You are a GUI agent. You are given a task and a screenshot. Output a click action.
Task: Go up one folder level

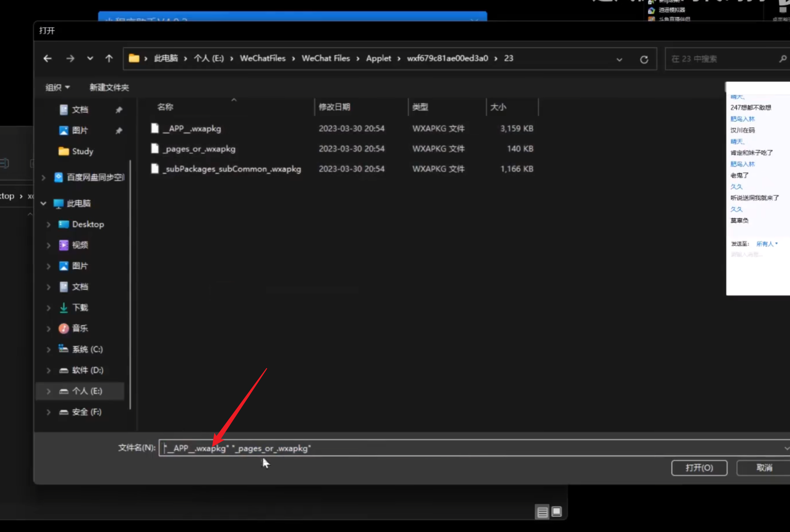[109, 59]
